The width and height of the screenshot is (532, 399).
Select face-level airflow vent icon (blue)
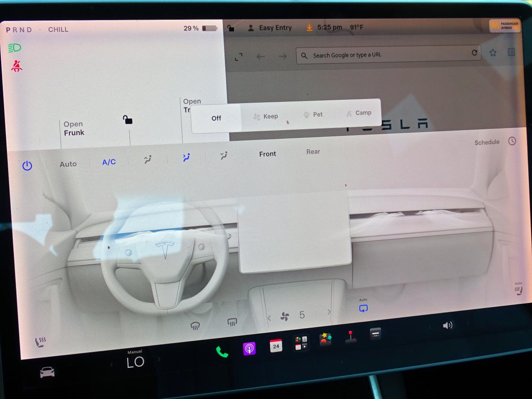coord(186,158)
